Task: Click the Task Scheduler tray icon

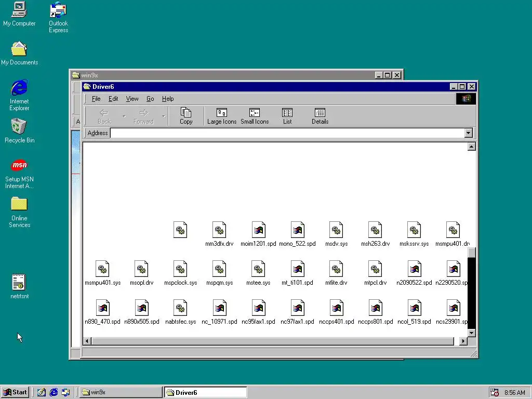Action: (x=495, y=392)
